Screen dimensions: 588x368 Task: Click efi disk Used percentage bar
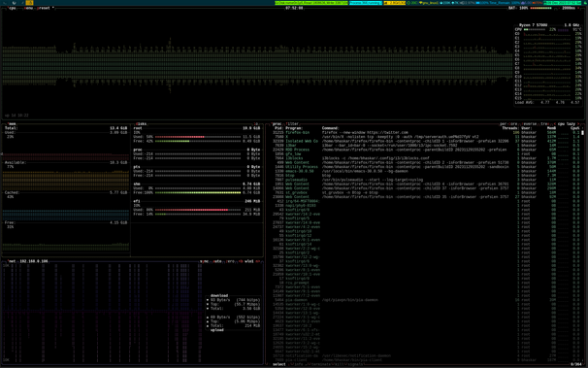[198, 210]
